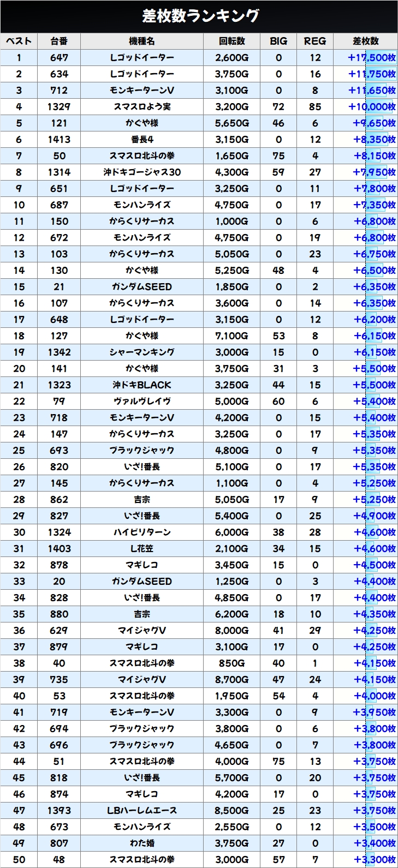Click machine number 647
This screenshot has height=868, width=398.
point(59,57)
